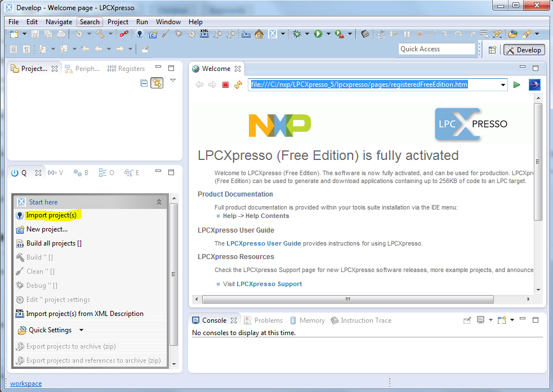Open the Run configurations dropdown arrow
553x392 pixels.
pyautogui.click(x=328, y=34)
